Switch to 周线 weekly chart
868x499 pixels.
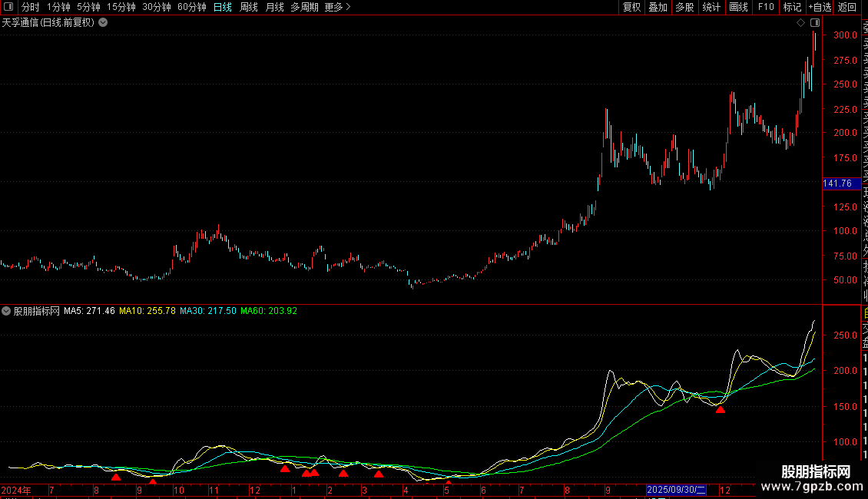click(249, 7)
